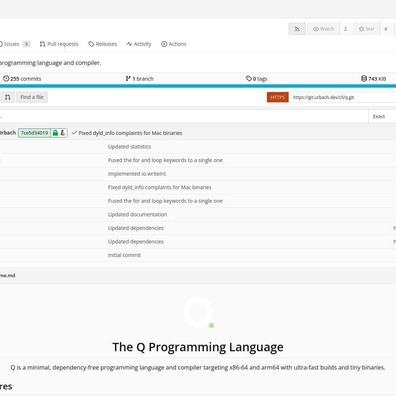Click the tag icon beside 0 tags
The width and height of the screenshot is (396, 396).
point(249,79)
